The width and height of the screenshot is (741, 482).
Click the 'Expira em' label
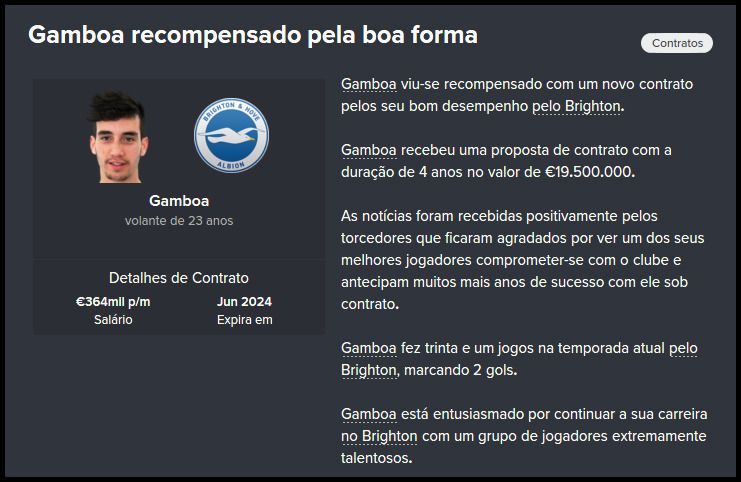pos(244,320)
